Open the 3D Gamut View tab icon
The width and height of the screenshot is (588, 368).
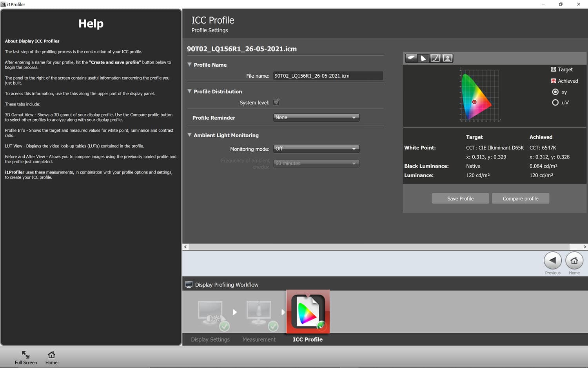point(411,58)
